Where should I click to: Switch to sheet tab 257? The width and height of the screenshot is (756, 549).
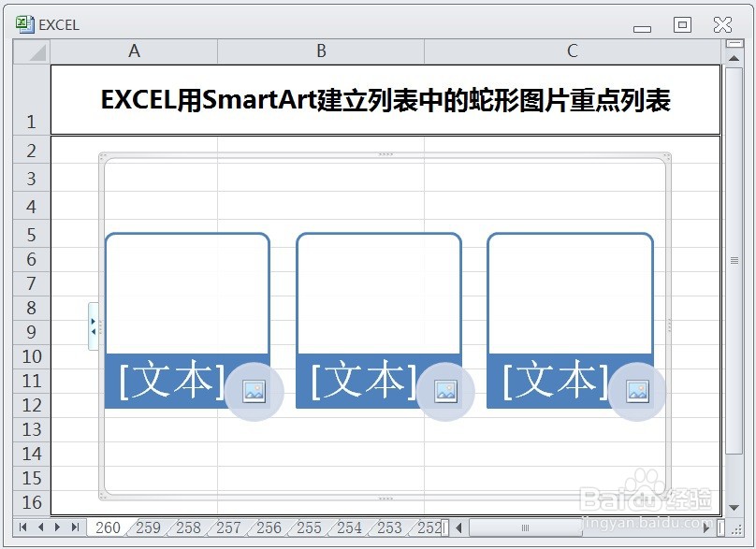point(228,527)
